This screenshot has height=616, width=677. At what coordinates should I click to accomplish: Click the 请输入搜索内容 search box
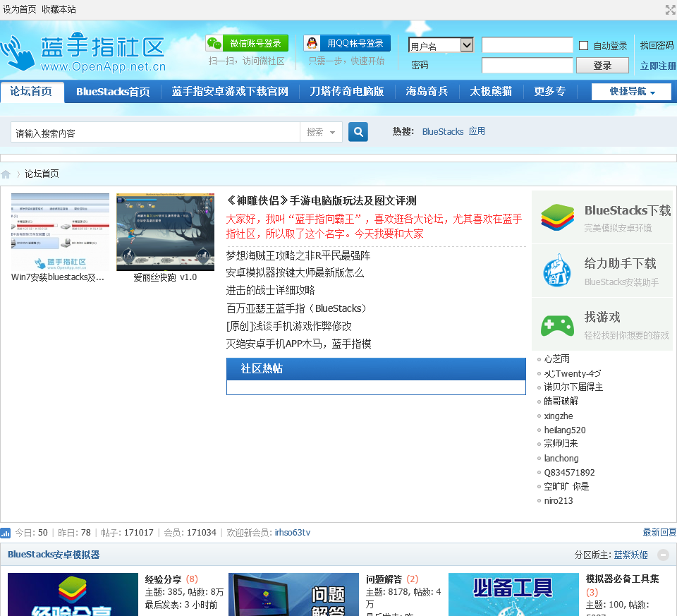pos(155,132)
